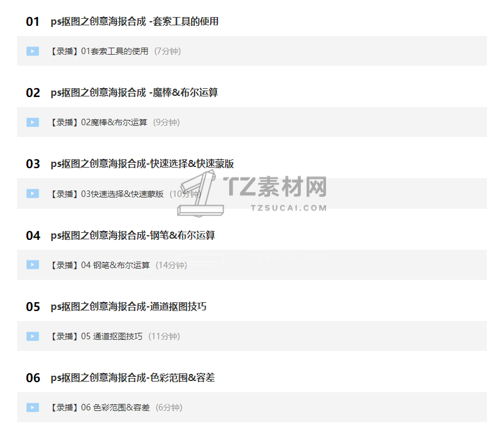Open lesson 【录播】03快速选择&快速蒙版
Viewport: 504px width, 438px height.
[x=106, y=194]
